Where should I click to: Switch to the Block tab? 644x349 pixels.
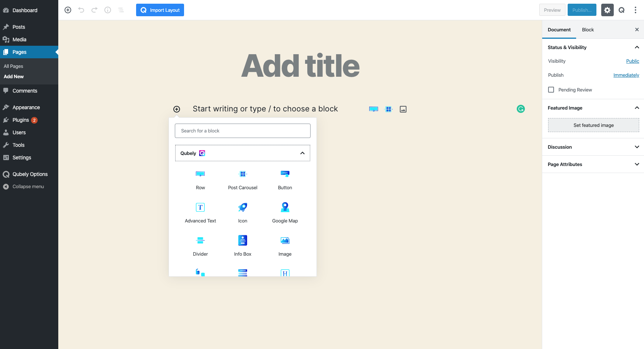588,30
